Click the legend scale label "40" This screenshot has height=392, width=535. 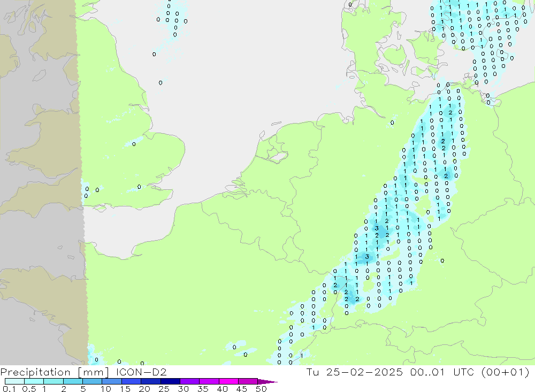point(223,389)
